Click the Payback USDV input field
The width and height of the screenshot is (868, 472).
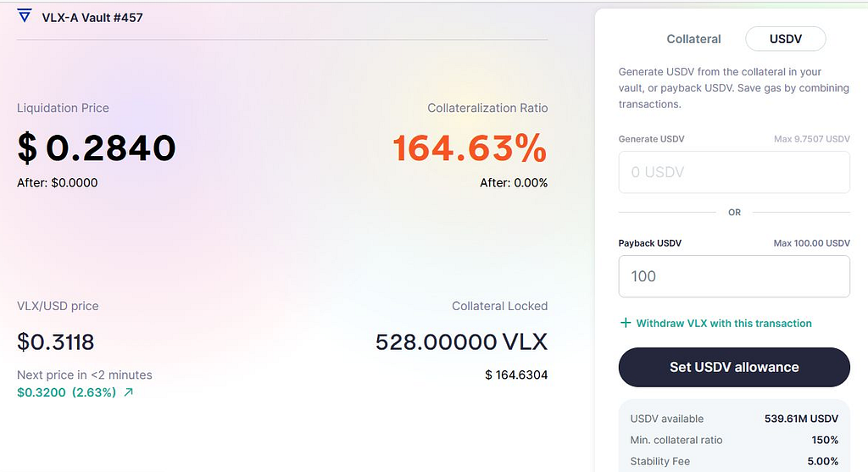click(x=734, y=276)
